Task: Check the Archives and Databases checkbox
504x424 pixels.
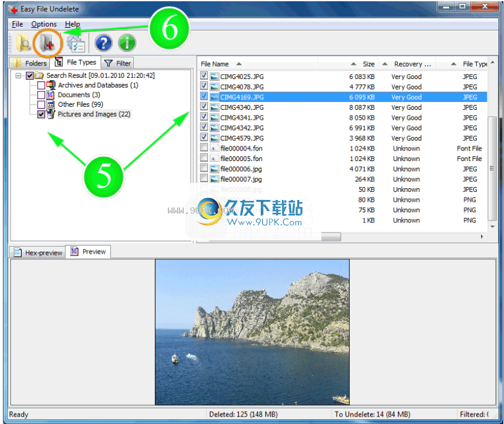Action: 41,86
